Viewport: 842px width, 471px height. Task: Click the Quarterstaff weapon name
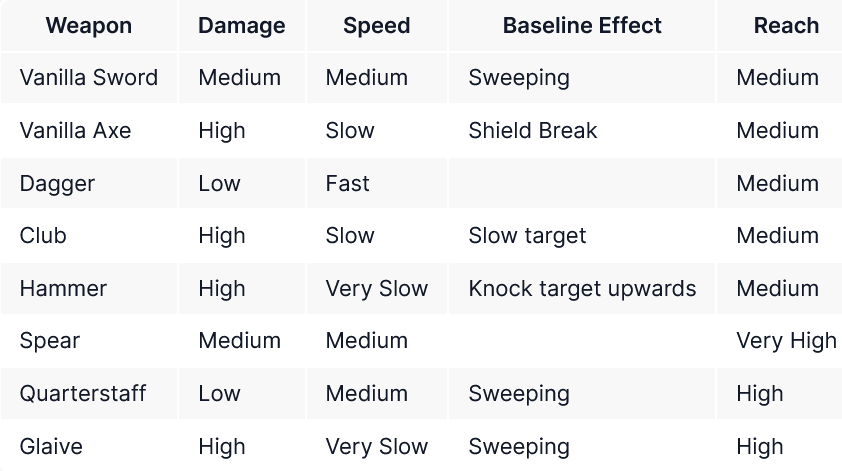(82, 394)
